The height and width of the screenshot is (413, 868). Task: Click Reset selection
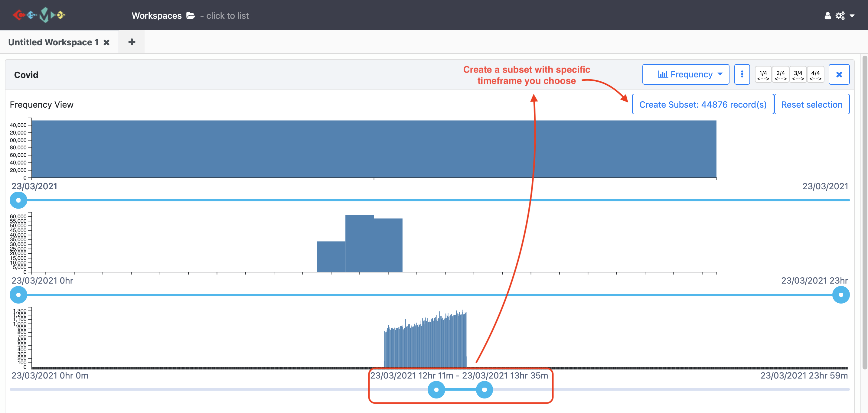coord(812,104)
